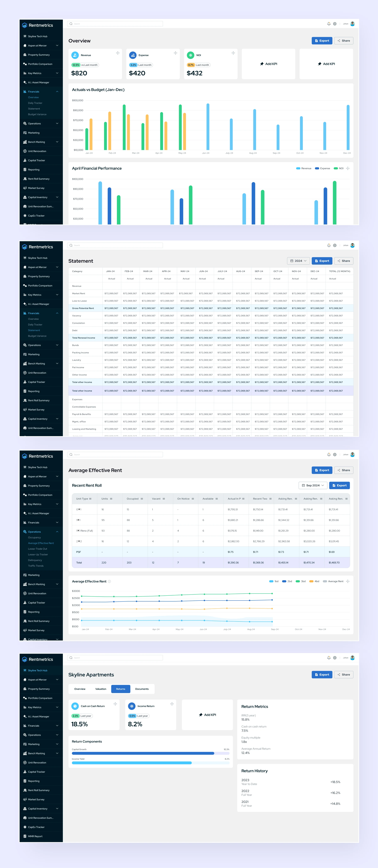Open the Sep 2024 date dropdown
Screen dimensions: 378x868
[x=313, y=485]
